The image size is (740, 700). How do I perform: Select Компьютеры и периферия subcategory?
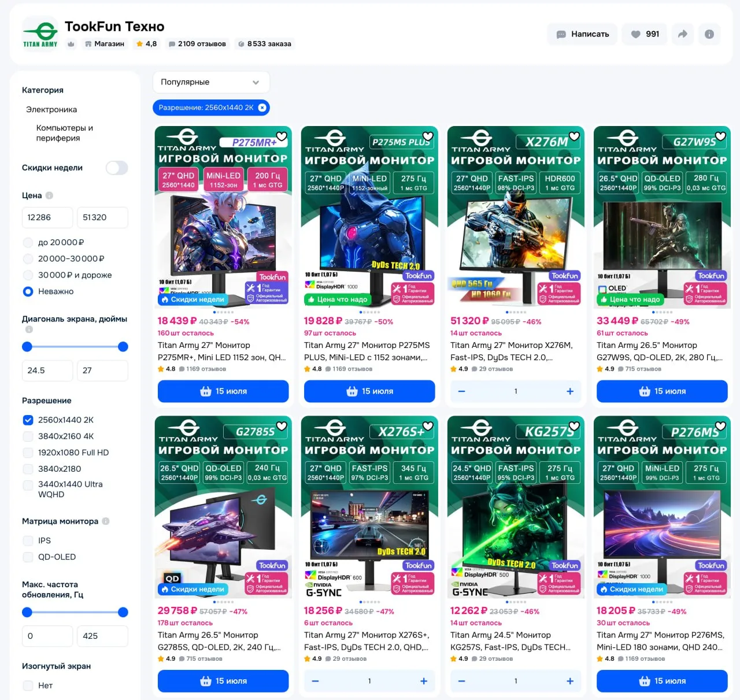click(65, 133)
